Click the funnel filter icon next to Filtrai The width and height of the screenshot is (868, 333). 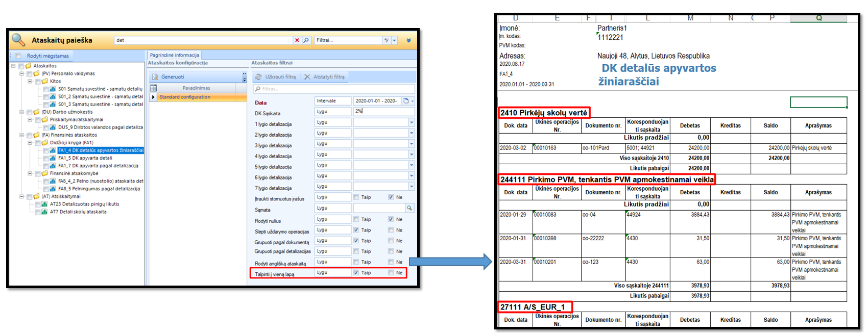coord(387,40)
